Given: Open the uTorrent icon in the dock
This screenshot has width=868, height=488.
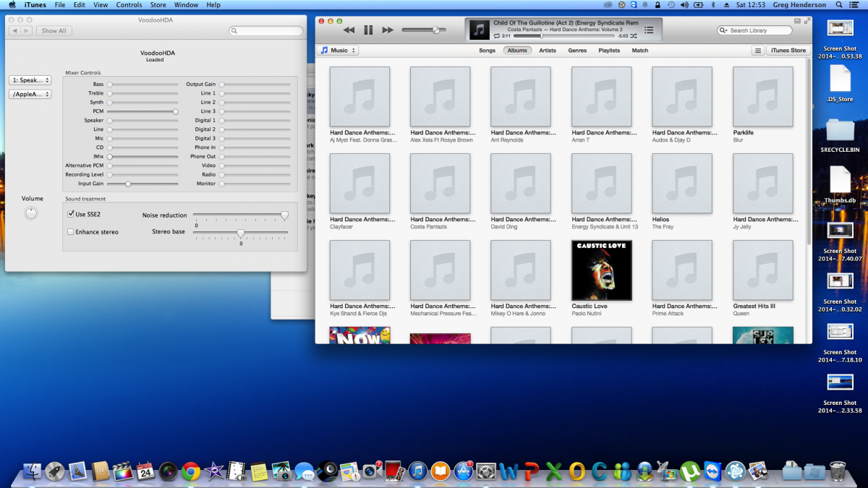Looking at the screenshot, I should click(x=690, y=471).
